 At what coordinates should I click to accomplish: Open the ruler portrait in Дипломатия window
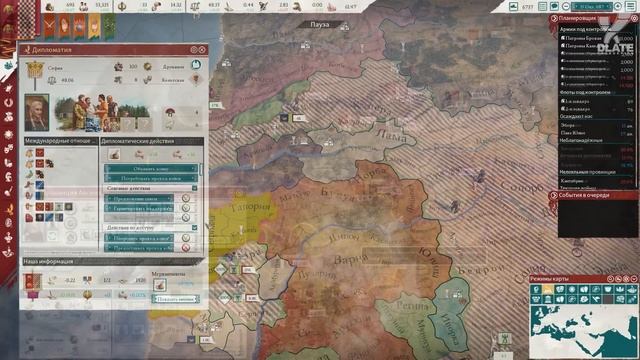coord(37,113)
